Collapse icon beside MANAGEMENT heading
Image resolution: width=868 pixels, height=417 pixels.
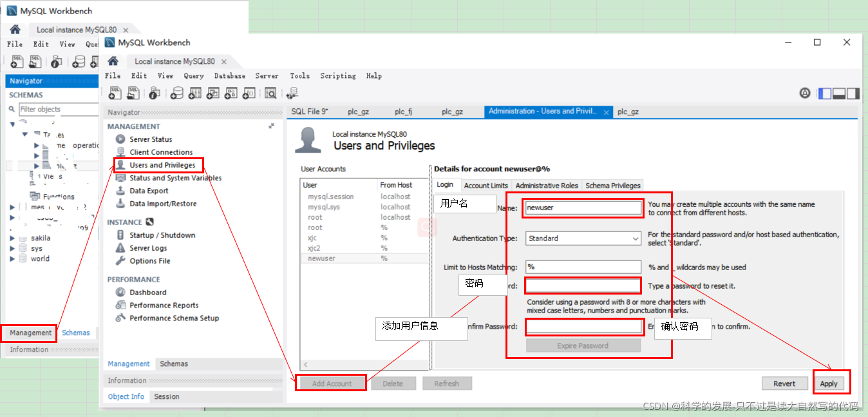(272, 126)
